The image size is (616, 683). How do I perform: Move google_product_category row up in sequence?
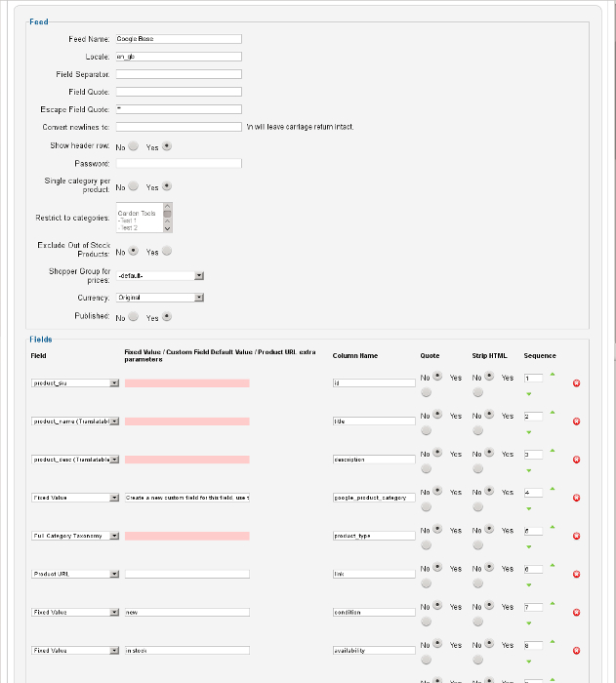553,489
